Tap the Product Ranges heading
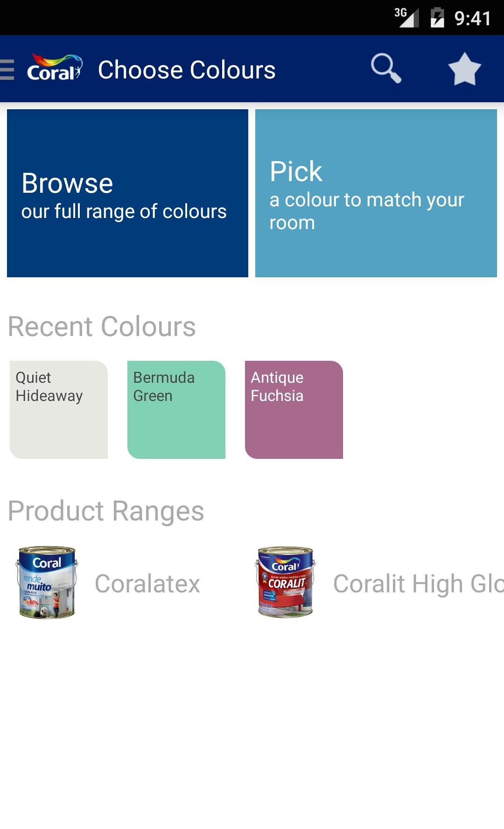Image resolution: width=504 pixels, height=829 pixels. point(106,511)
